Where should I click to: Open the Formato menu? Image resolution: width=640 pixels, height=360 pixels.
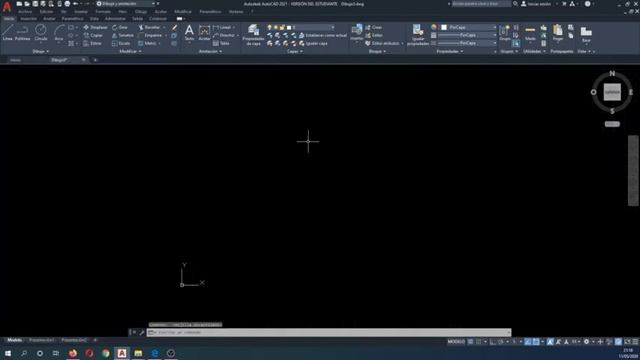coord(103,11)
